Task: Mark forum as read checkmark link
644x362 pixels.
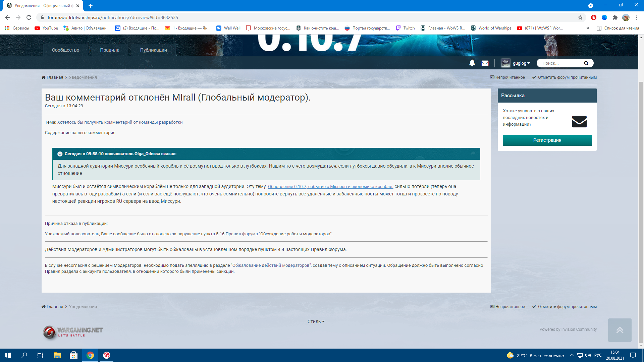Action: pos(564,77)
